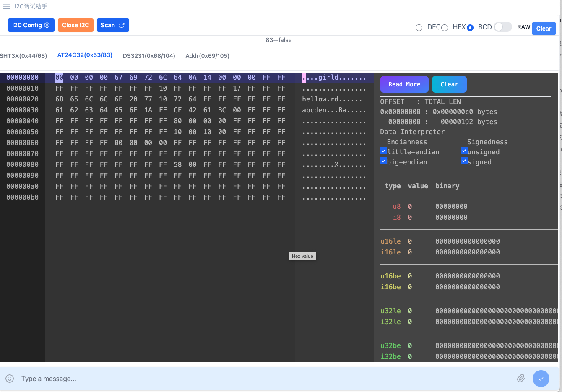Click the Scan refresh button
The image size is (562, 392).
coord(113,25)
